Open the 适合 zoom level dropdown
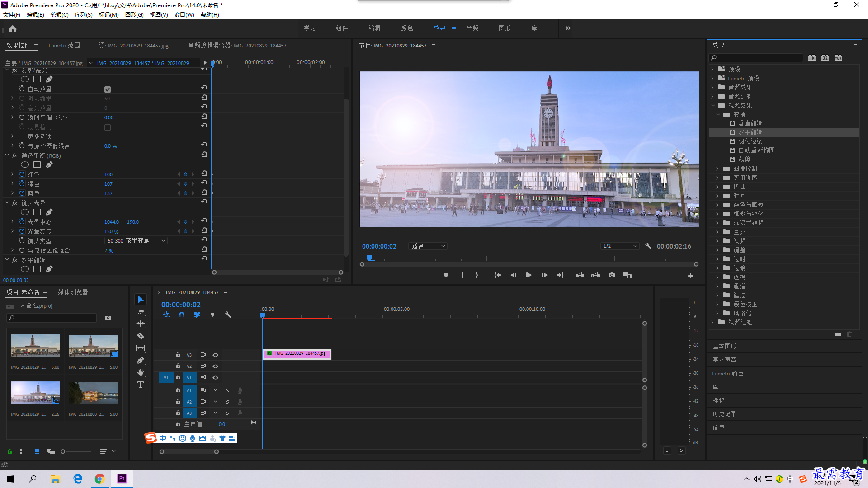The image size is (868, 488). tap(428, 246)
